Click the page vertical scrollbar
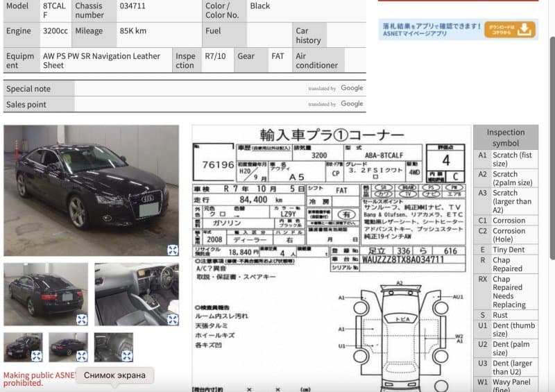Viewport: 555px width, 392px height. [552, 147]
